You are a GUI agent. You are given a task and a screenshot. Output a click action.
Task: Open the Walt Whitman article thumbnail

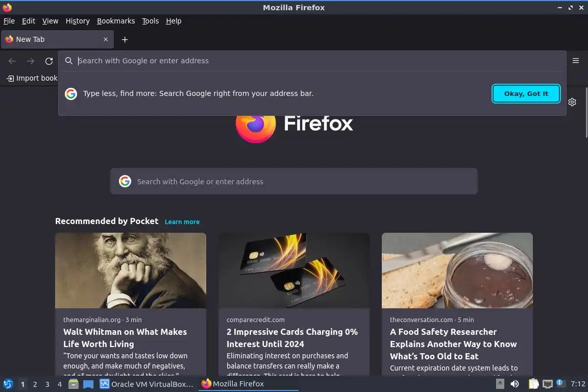pos(131,271)
